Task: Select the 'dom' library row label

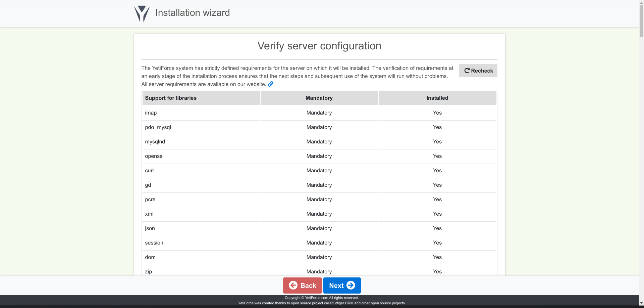Action: 150,257
